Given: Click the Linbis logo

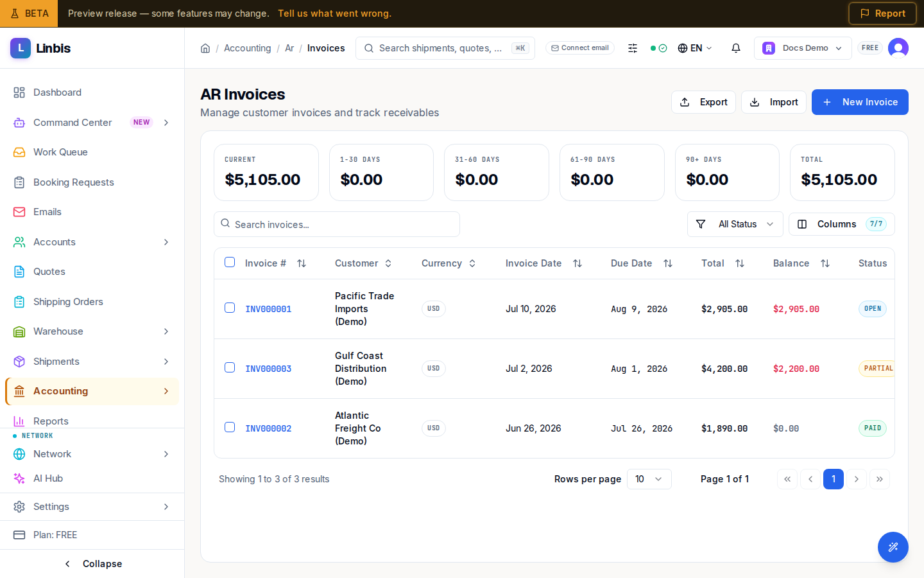Looking at the screenshot, I should click(40, 48).
